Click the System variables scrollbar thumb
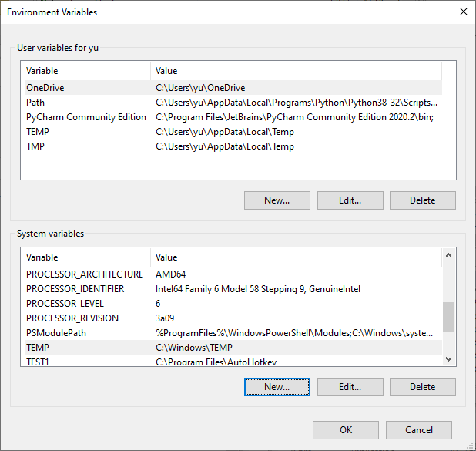The height and width of the screenshot is (451, 476). (448, 317)
